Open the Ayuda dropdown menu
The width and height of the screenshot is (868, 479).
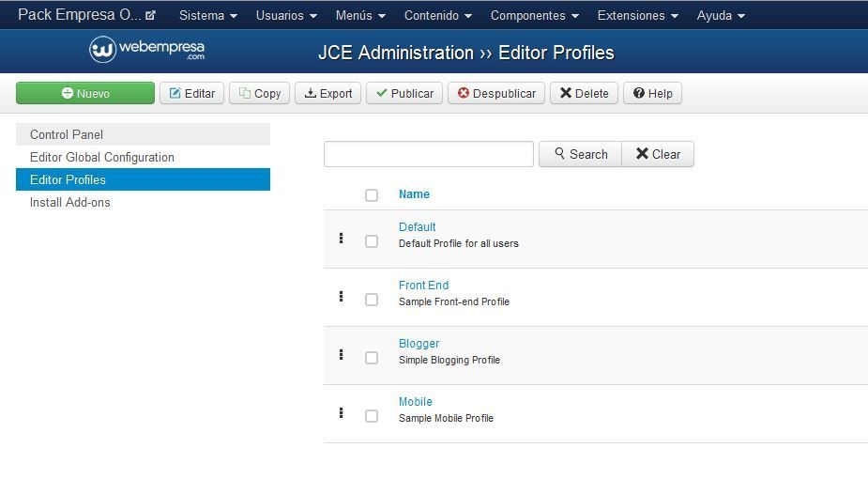721,16
